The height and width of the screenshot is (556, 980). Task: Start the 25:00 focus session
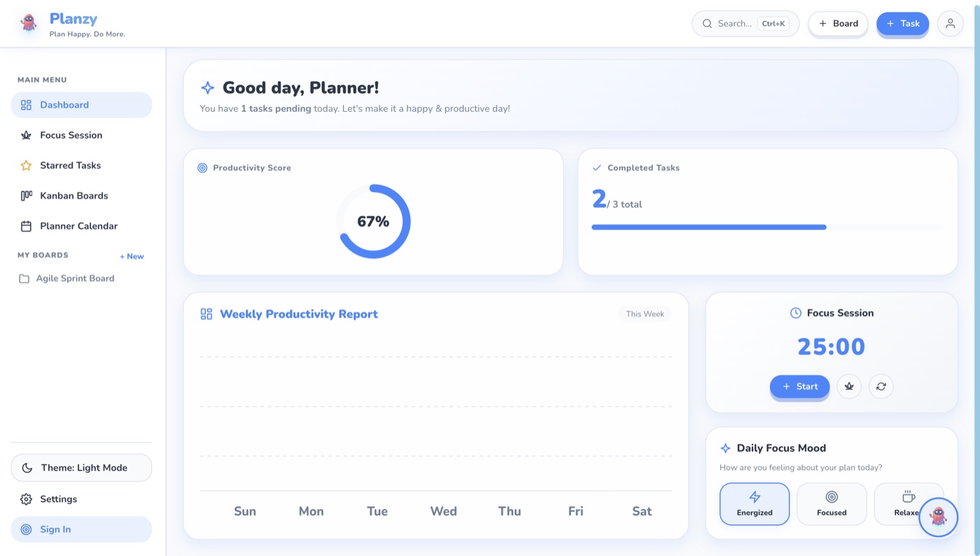tap(799, 387)
